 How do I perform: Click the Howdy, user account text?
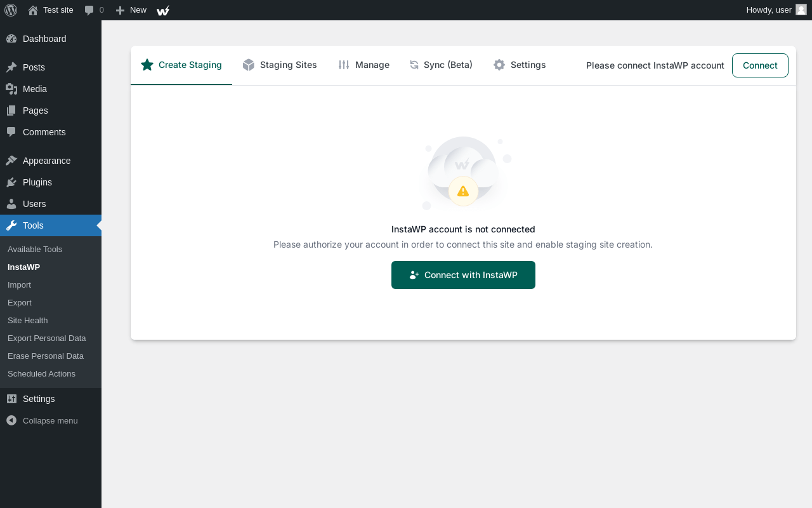click(x=769, y=10)
